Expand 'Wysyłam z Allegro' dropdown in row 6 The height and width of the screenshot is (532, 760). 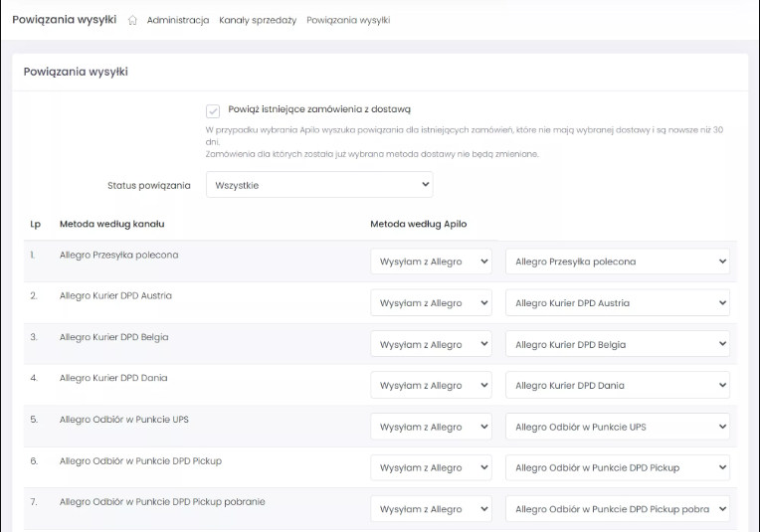pyautogui.click(x=432, y=467)
